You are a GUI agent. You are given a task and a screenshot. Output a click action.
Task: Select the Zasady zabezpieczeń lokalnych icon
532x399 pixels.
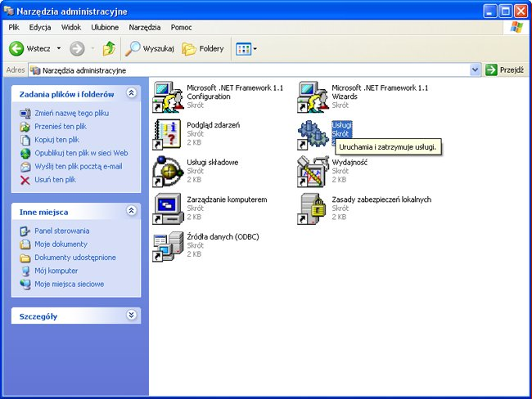point(313,208)
